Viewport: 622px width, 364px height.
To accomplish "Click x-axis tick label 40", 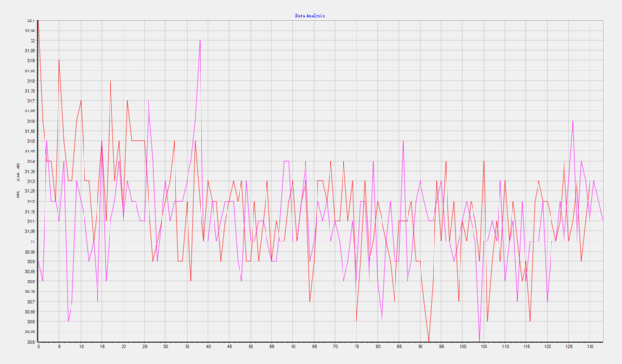I will point(208,347).
